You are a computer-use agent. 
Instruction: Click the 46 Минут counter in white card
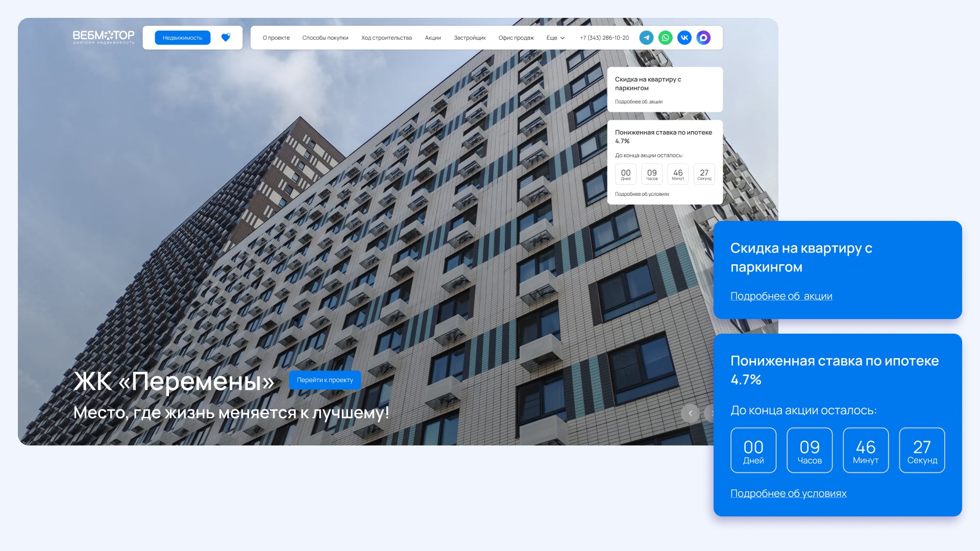point(678,174)
